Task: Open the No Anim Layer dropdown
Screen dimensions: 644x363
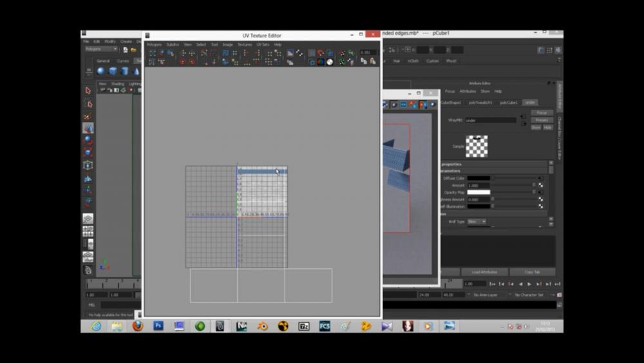Action: coord(486,295)
